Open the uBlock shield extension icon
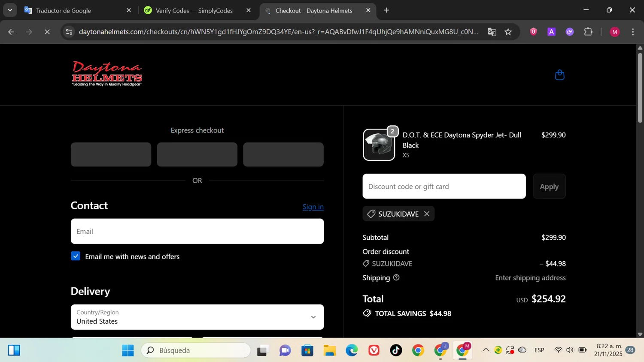644x362 pixels. (x=533, y=32)
